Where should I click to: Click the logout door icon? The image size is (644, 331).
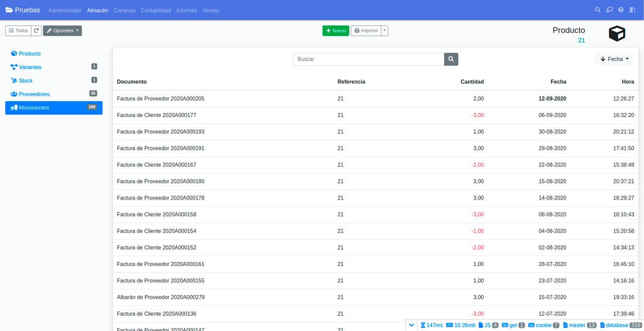[632, 10]
